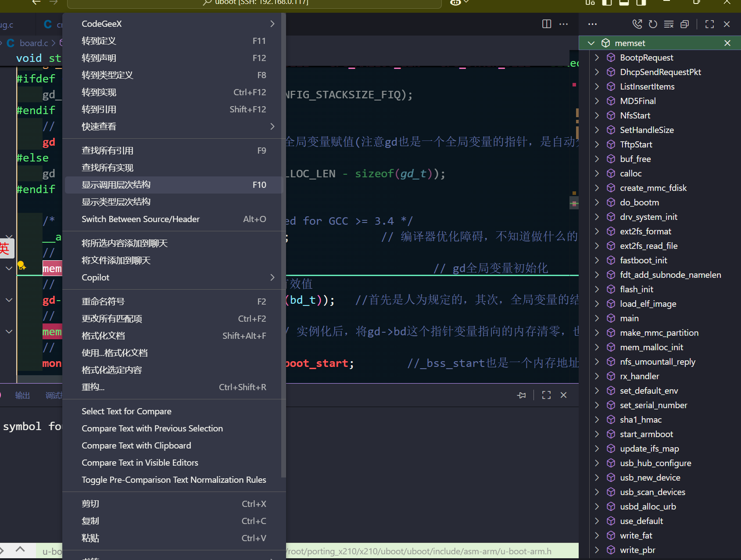
Task: Close the bottom output panel
Action: pyautogui.click(x=563, y=395)
